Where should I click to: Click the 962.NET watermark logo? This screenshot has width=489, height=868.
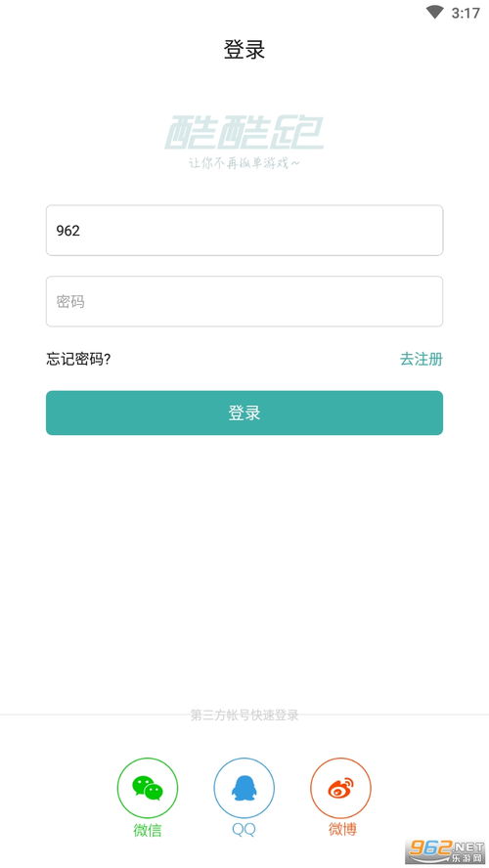(444, 851)
